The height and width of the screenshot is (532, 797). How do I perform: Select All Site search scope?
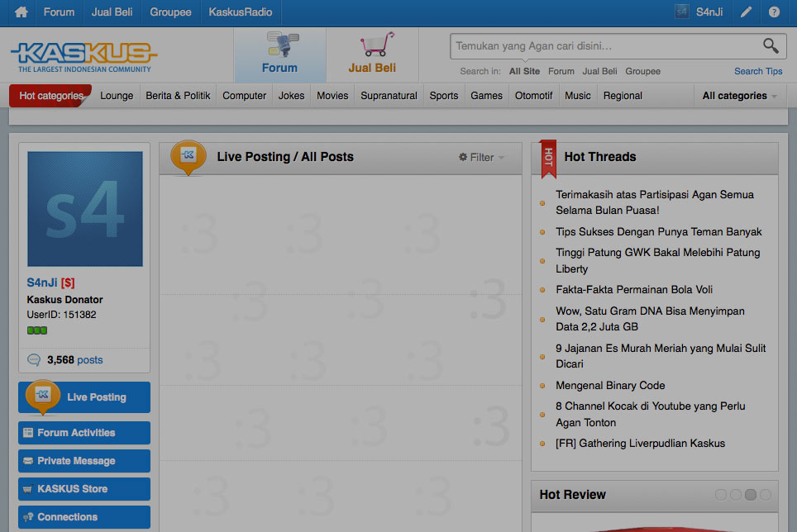pos(524,72)
